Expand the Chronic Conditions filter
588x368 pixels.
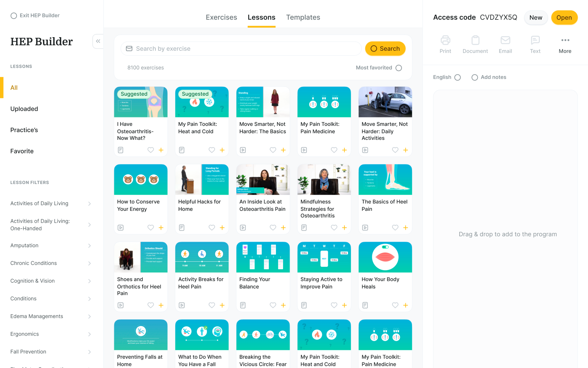(89, 263)
